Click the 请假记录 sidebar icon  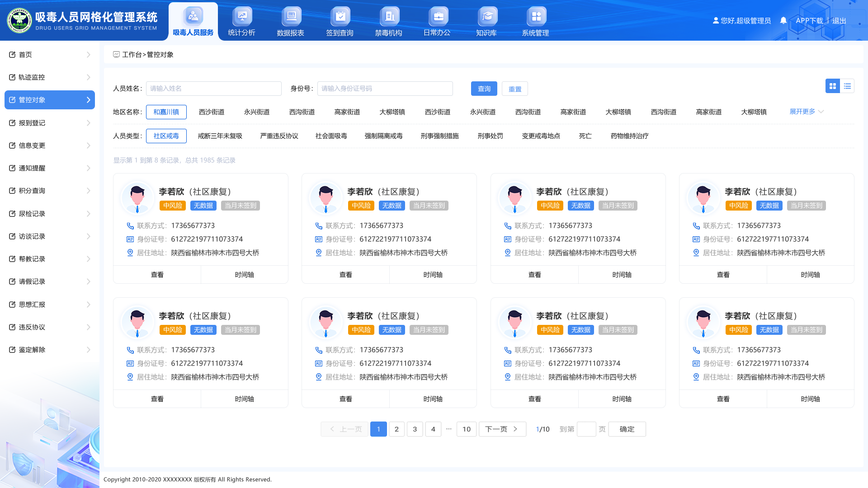12,282
